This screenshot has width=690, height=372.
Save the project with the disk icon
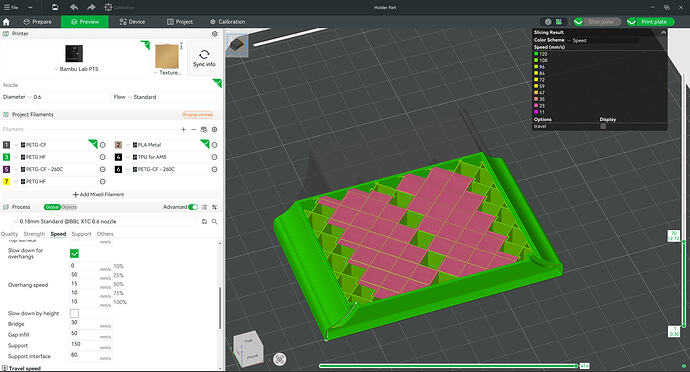55,7
